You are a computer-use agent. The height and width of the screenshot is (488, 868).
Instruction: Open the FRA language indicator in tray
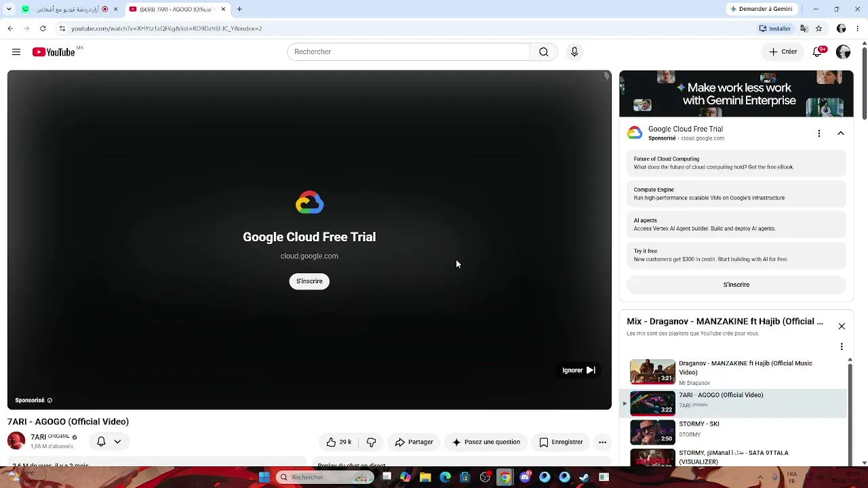(x=792, y=477)
